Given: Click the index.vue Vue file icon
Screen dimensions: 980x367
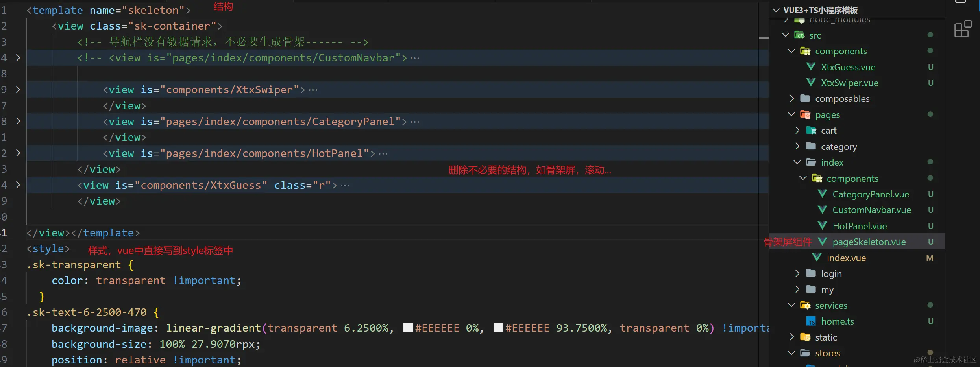Looking at the screenshot, I should pyautogui.click(x=817, y=258).
